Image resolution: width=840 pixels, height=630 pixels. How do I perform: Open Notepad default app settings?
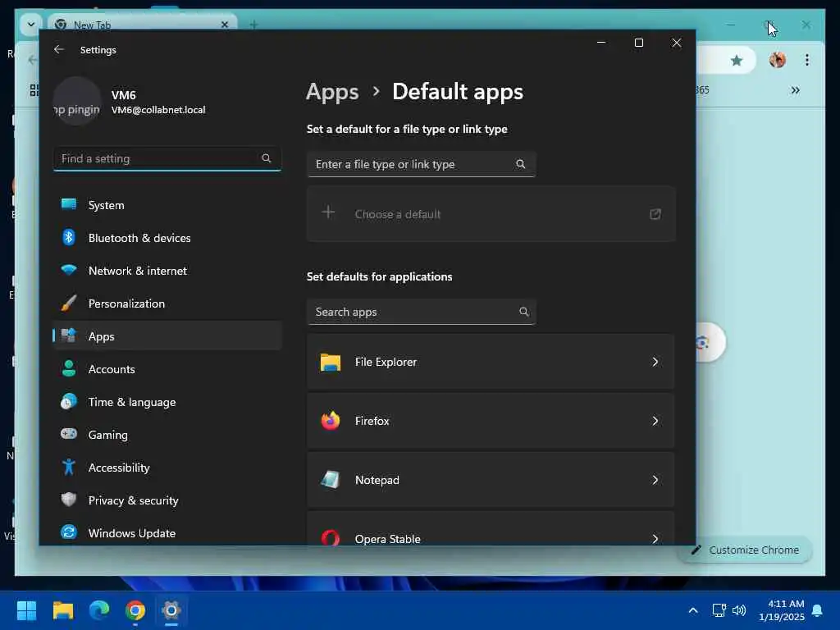click(x=491, y=479)
